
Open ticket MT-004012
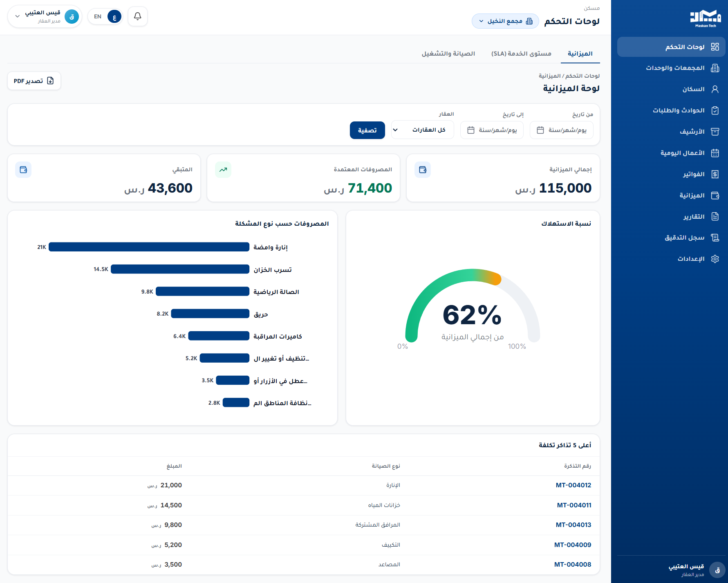[x=573, y=485]
